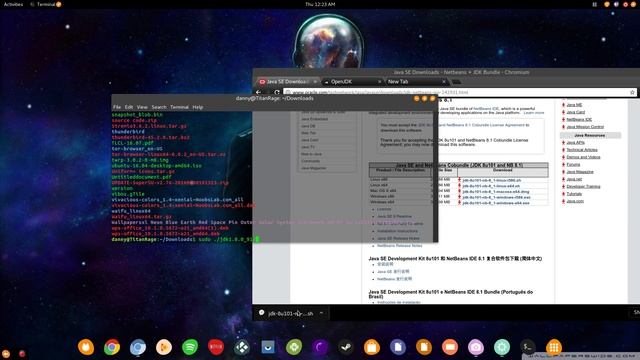Open the Edit menu in Terminal
Image resolution: width=640 pixels, height=360 pixels.
pos(129,107)
